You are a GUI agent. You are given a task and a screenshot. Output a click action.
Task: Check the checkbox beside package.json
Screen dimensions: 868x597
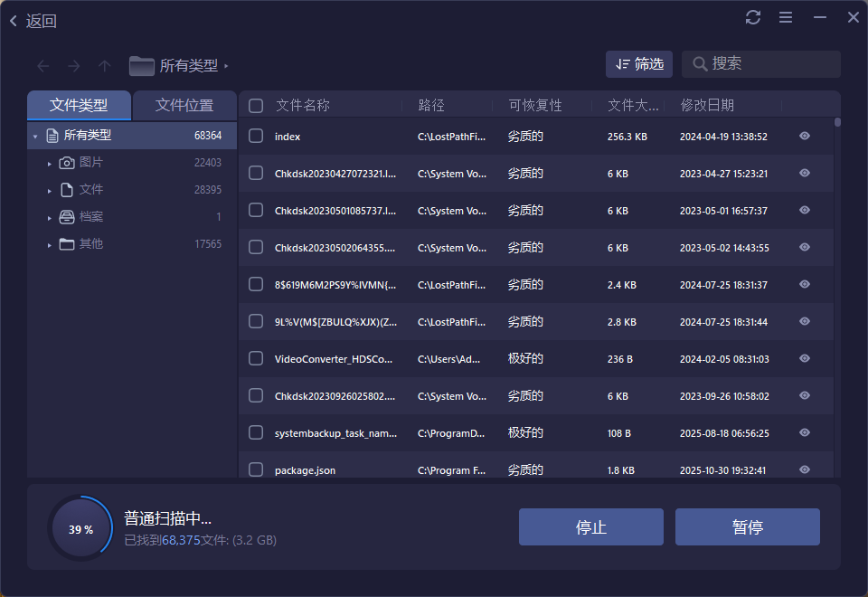point(255,469)
